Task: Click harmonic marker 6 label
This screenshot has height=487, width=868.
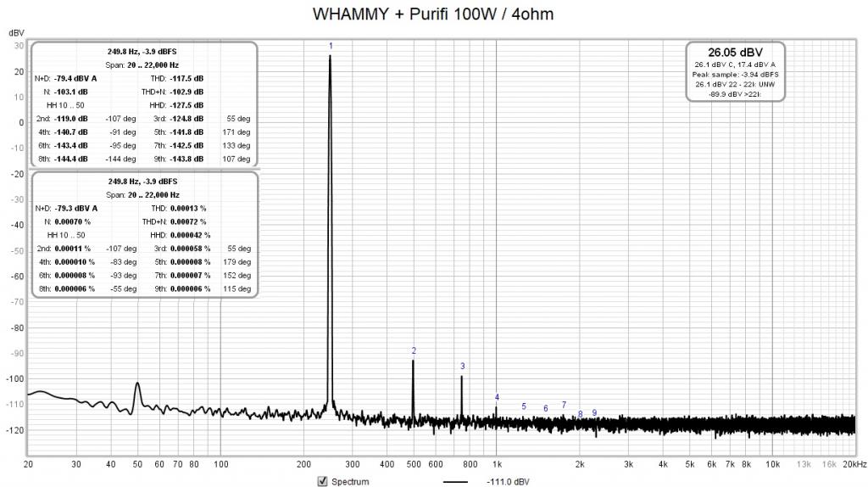Action: tap(545, 408)
